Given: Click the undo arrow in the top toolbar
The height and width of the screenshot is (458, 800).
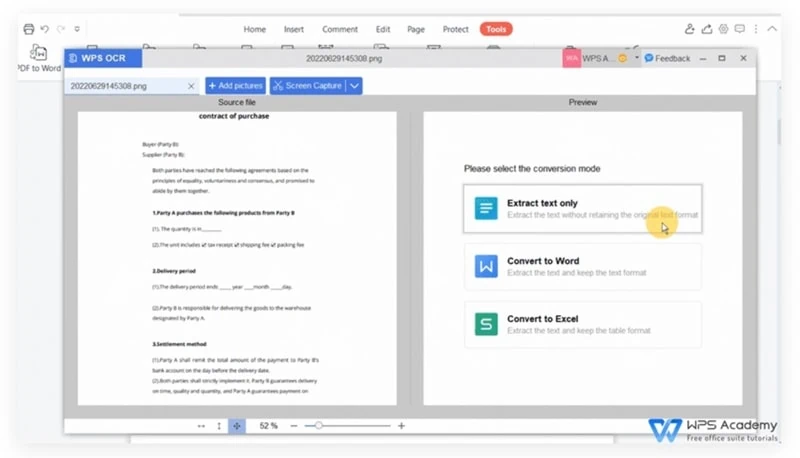Looking at the screenshot, I should click(x=45, y=29).
